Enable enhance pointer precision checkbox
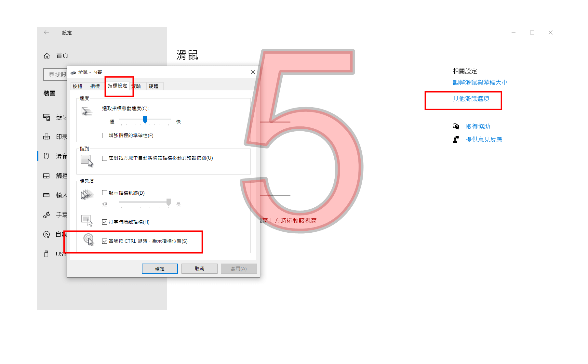Screen dimensions: 588x364 pos(105,136)
